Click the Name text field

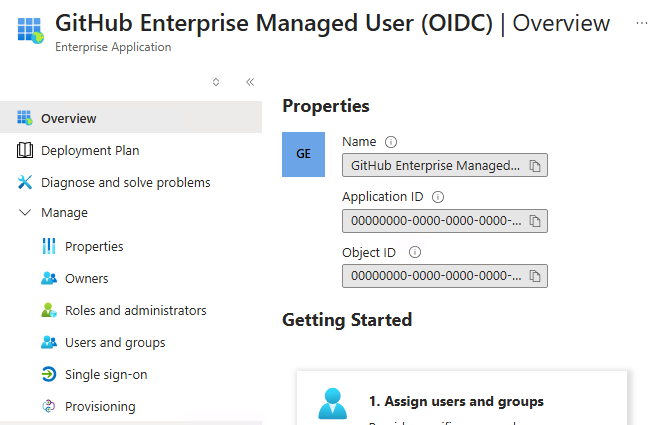pyautogui.click(x=445, y=165)
